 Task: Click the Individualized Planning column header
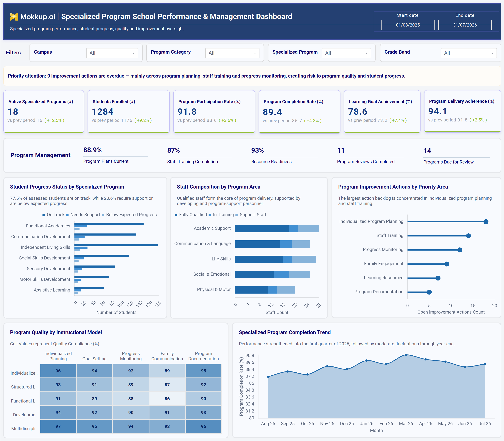click(x=58, y=356)
